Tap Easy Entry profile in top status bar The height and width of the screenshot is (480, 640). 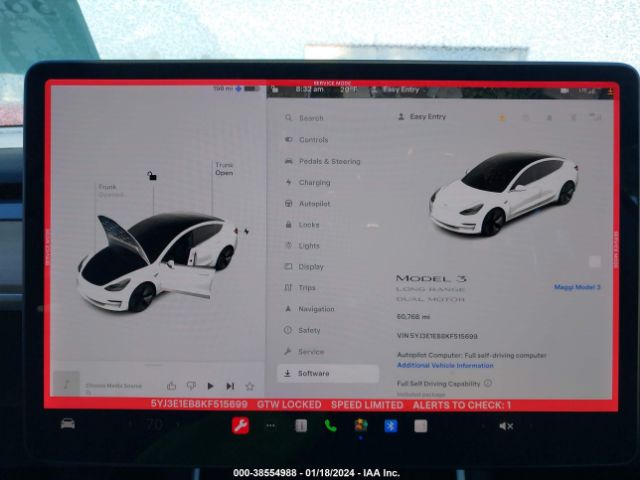point(396,90)
